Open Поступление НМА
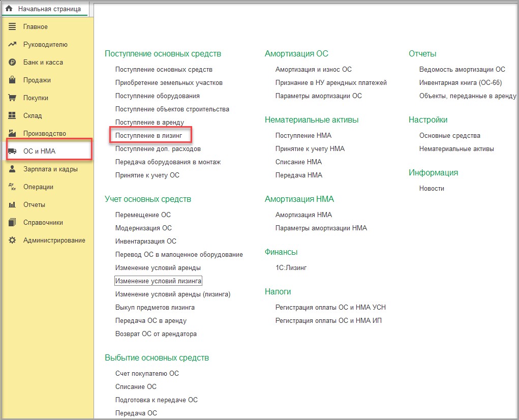This screenshot has height=420, width=519. tap(303, 136)
